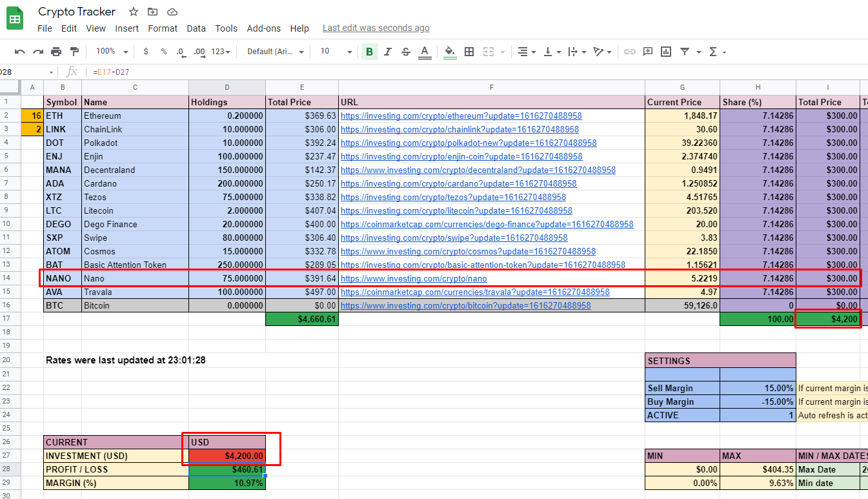The height and width of the screenshot is (499, 868).
Task: Open the Edit menu
Action: 69,28
